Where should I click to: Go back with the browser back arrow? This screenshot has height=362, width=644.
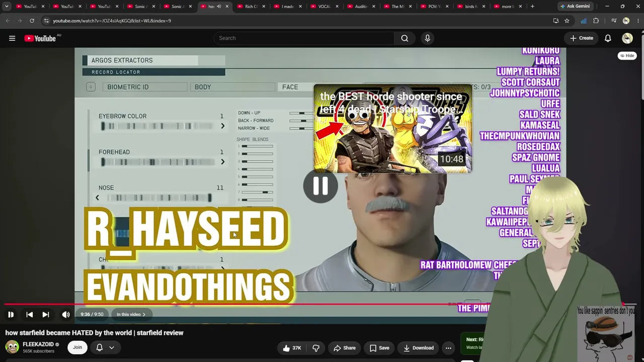[8, 21]
